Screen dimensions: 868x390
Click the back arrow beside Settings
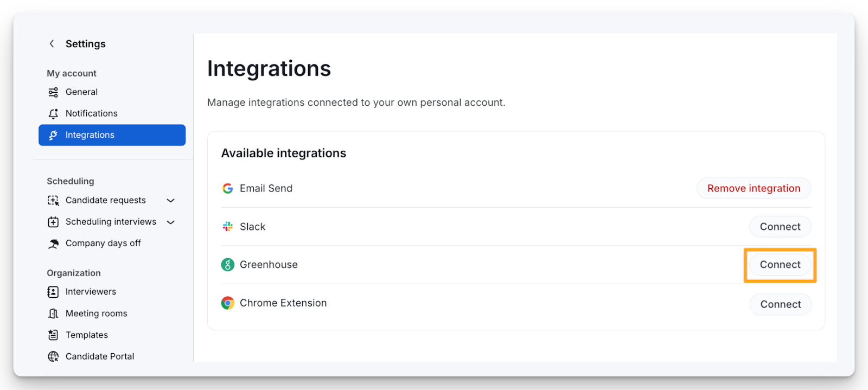tap(52, 44)
